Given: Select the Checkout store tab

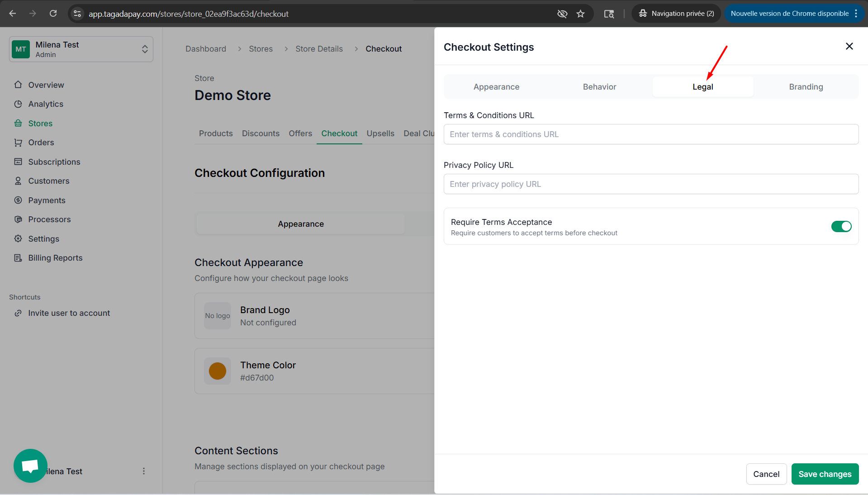Looking at the screenshot, I should click(x=339, y=133).
